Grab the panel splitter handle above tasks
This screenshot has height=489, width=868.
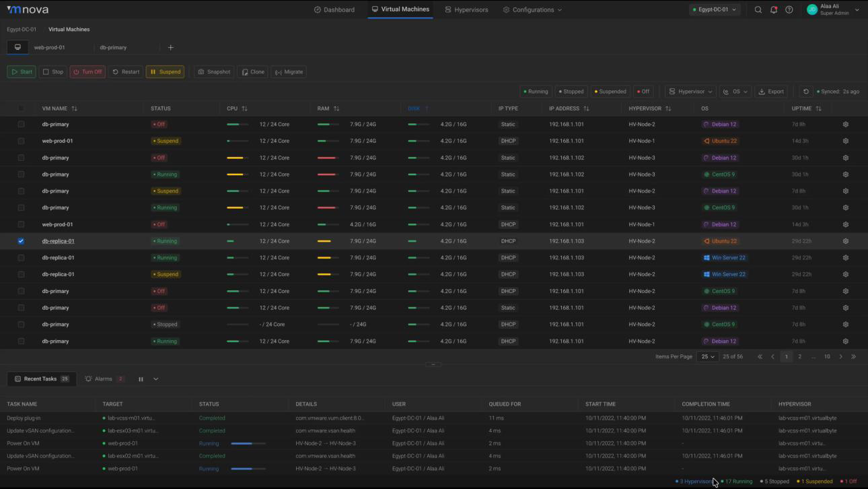click(433, 364)
